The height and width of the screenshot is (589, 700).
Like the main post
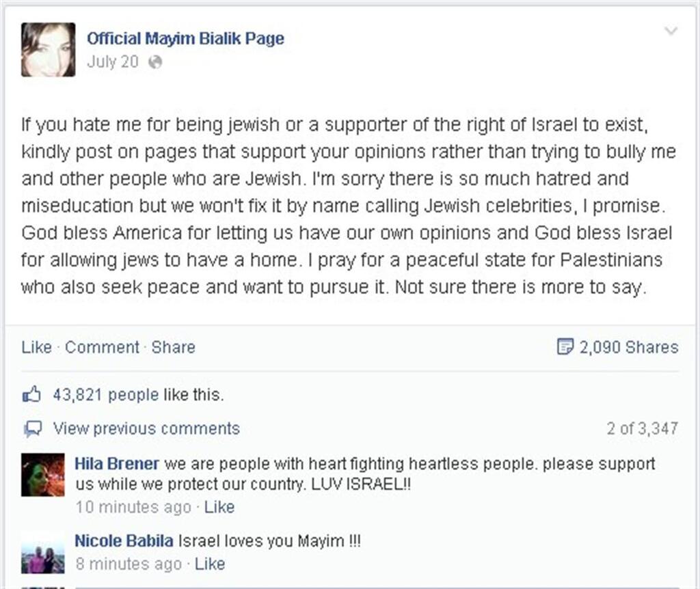(x=37, y=347)
